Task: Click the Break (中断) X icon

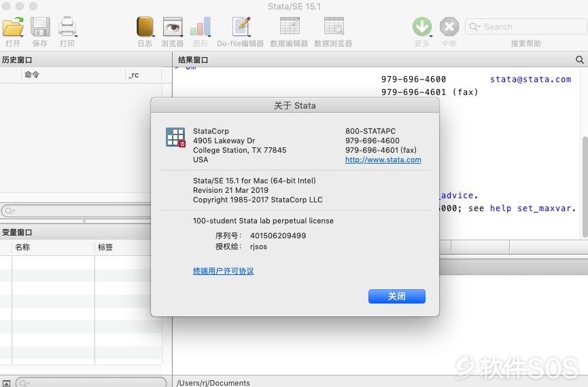Action: click(449, 27)
